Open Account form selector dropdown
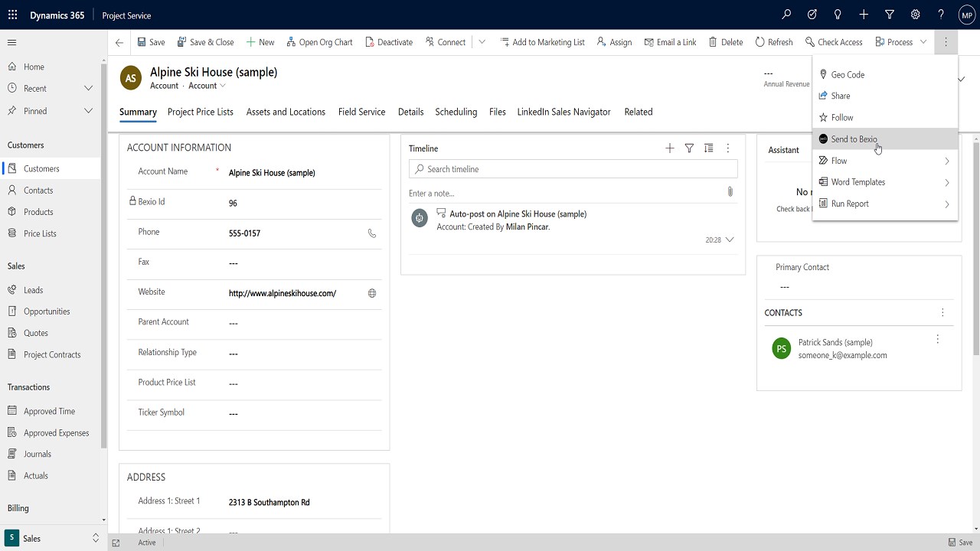Viewport: 980px width, 551px height. 207,86
